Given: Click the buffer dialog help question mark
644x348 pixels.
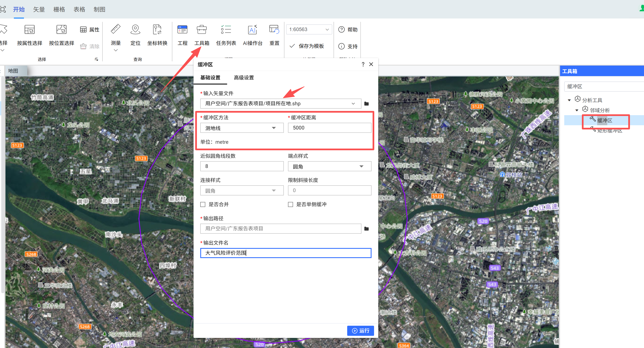Looking at the screenshot, I should (x=363, y=64).
